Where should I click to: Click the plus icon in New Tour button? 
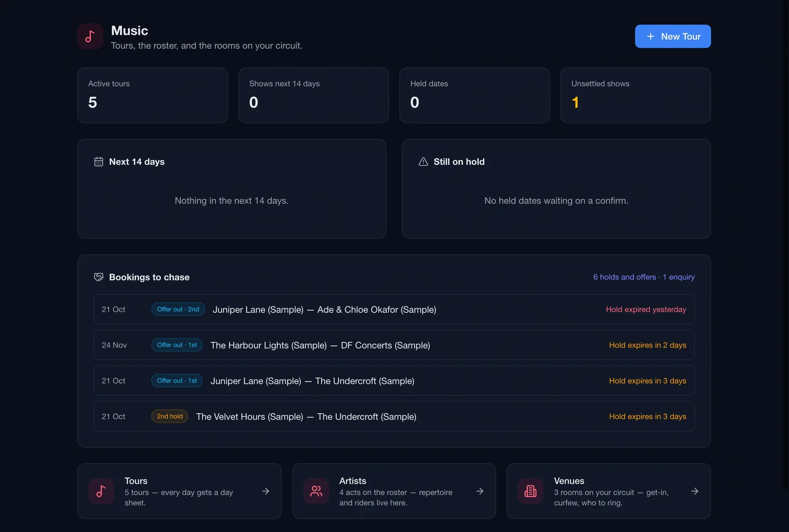point(650,36)
